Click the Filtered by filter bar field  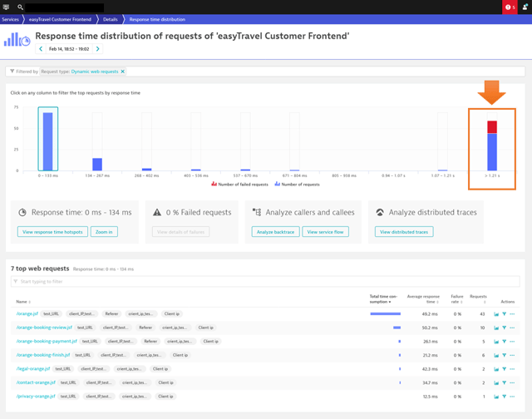(265, 71)
